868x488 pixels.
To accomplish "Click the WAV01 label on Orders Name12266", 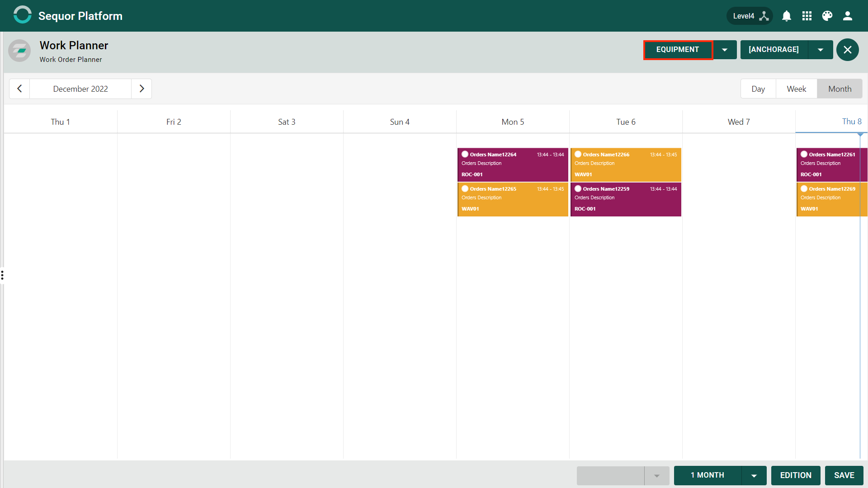I will (583, 174).
